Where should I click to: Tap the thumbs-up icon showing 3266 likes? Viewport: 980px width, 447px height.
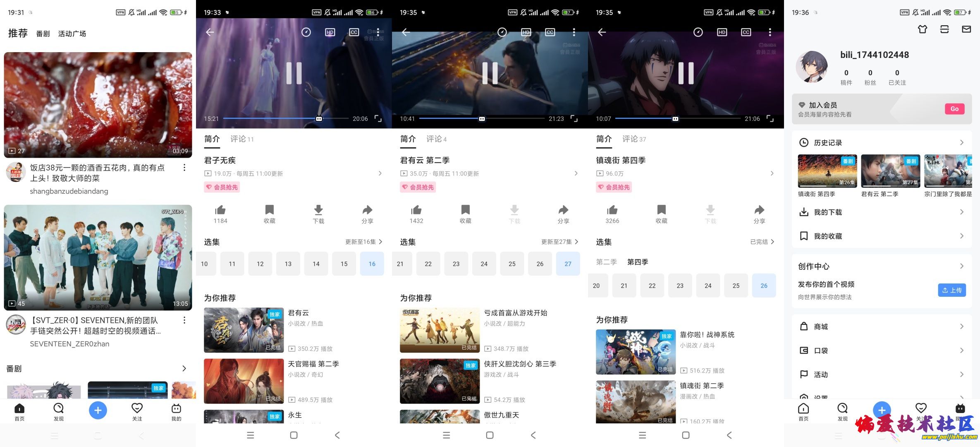[x=612, y=210]
